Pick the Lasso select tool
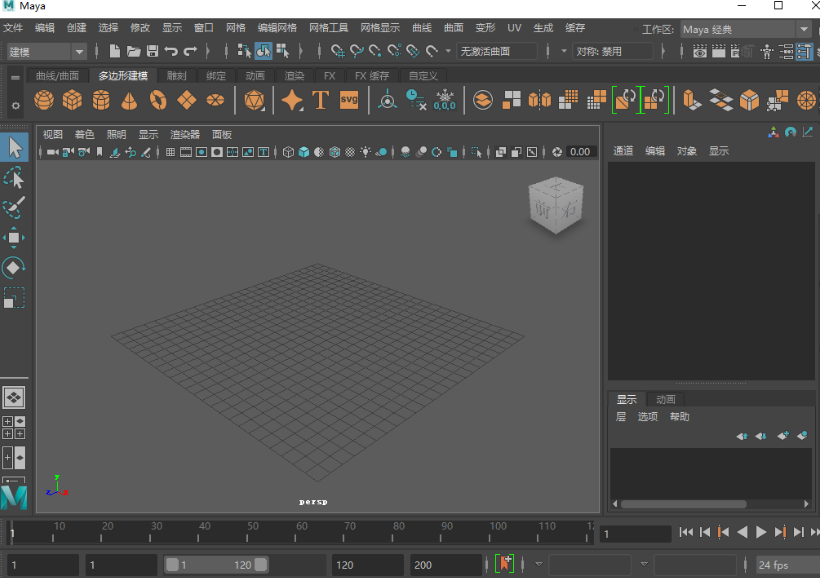 pyautogui.click(x=14, y=178)
